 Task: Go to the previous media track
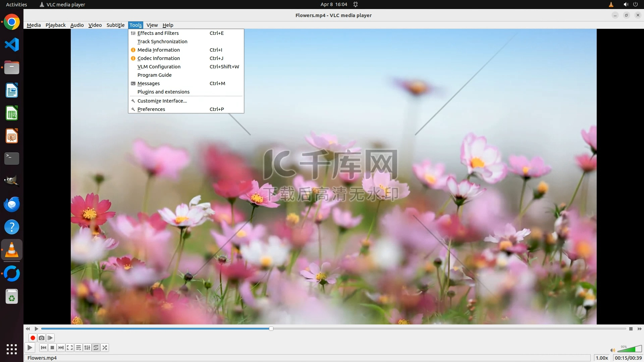click(x=44, y=348)
